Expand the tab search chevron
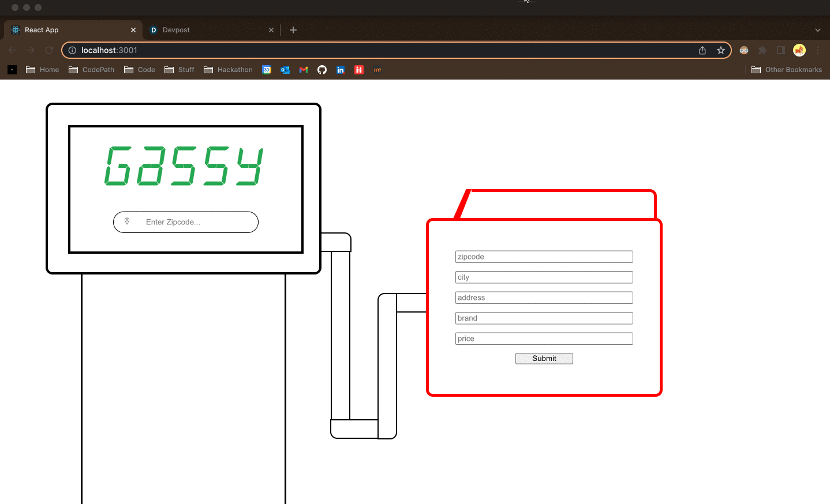The width and height of the screenshot is (830, 504). [818, 30]
